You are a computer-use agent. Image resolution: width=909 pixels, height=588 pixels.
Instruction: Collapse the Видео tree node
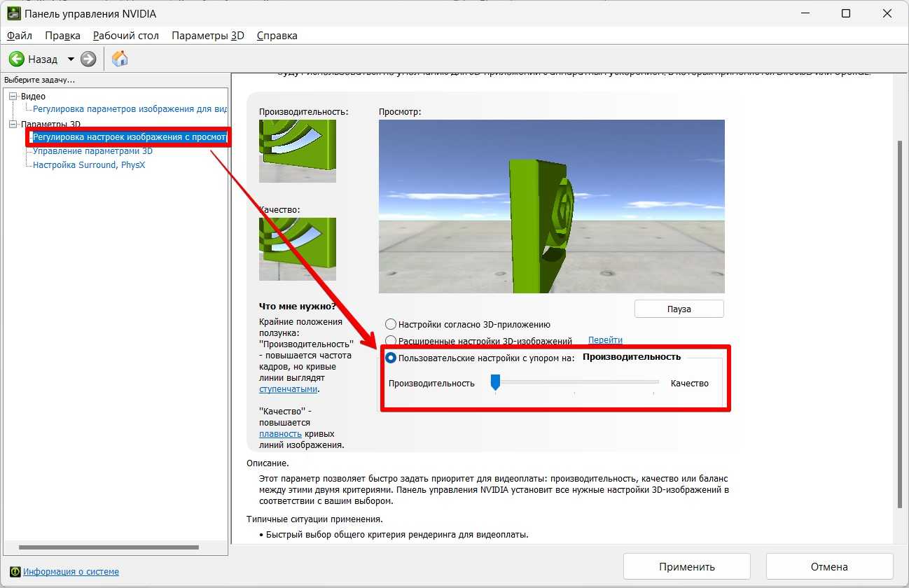point(13,96)
